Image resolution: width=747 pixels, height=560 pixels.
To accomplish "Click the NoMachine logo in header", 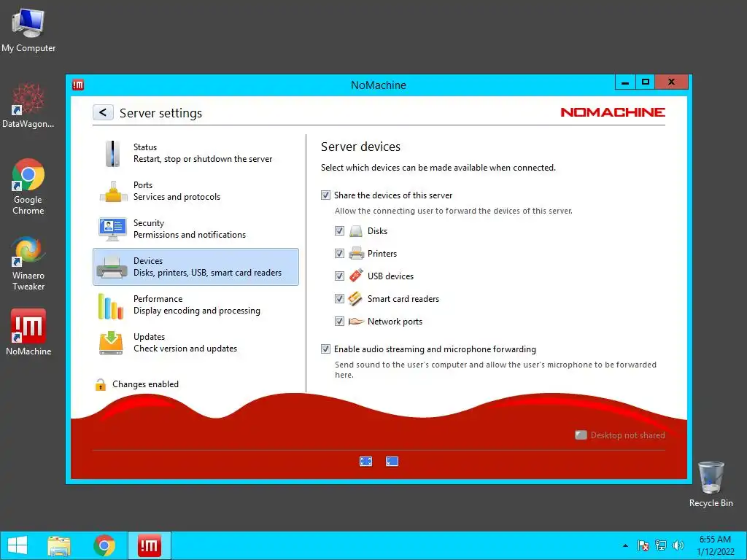I will click(x=613, y=112).
